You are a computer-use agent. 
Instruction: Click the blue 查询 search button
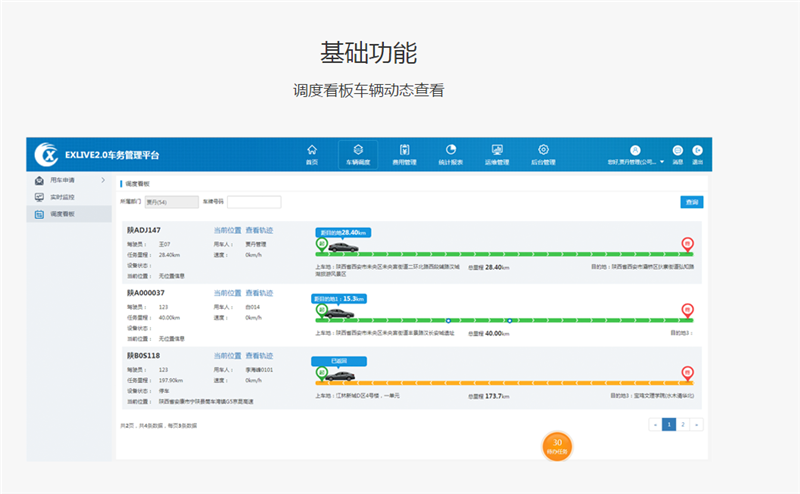691,202
